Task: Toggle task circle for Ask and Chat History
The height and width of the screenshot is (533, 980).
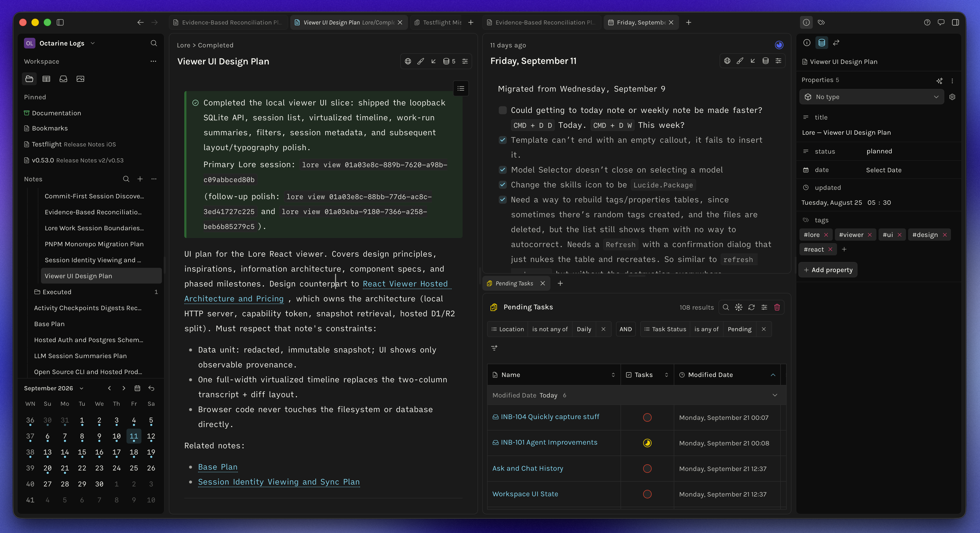Action: point(647,469)
